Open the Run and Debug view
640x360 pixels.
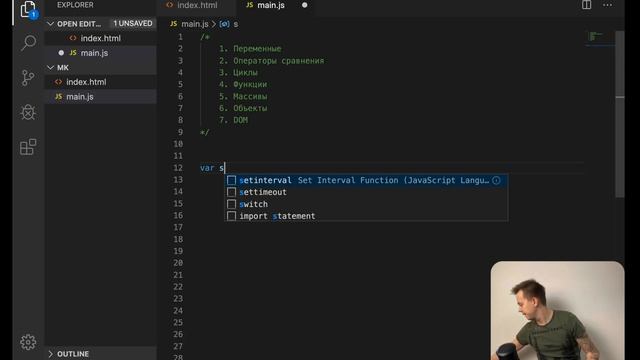(28, 112)
